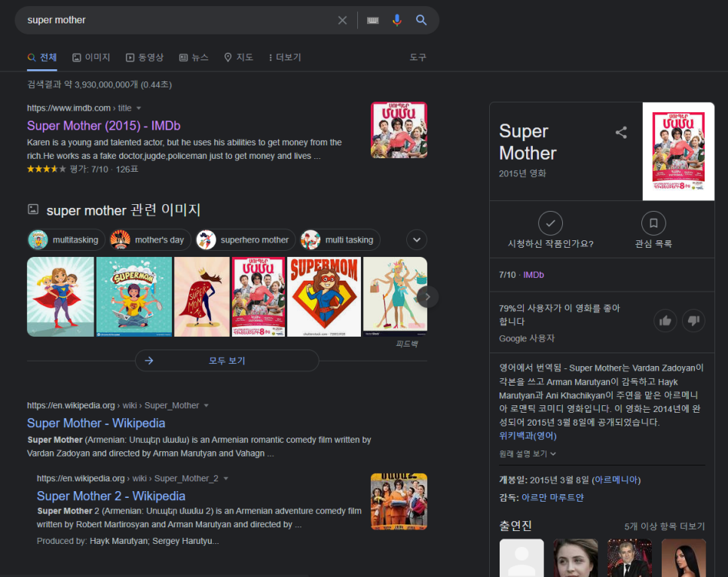
Task: Open knowledge panel movie poster
Action: click(x=678, y=151)
